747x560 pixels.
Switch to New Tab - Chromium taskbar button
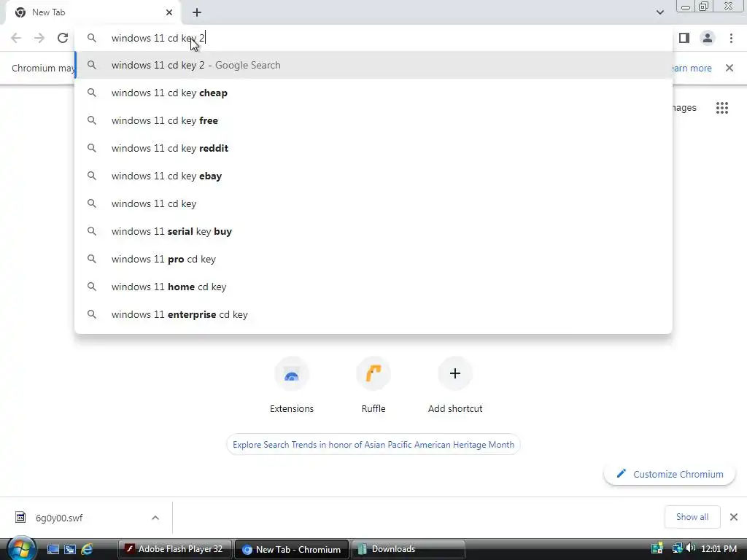coord(292,549)
